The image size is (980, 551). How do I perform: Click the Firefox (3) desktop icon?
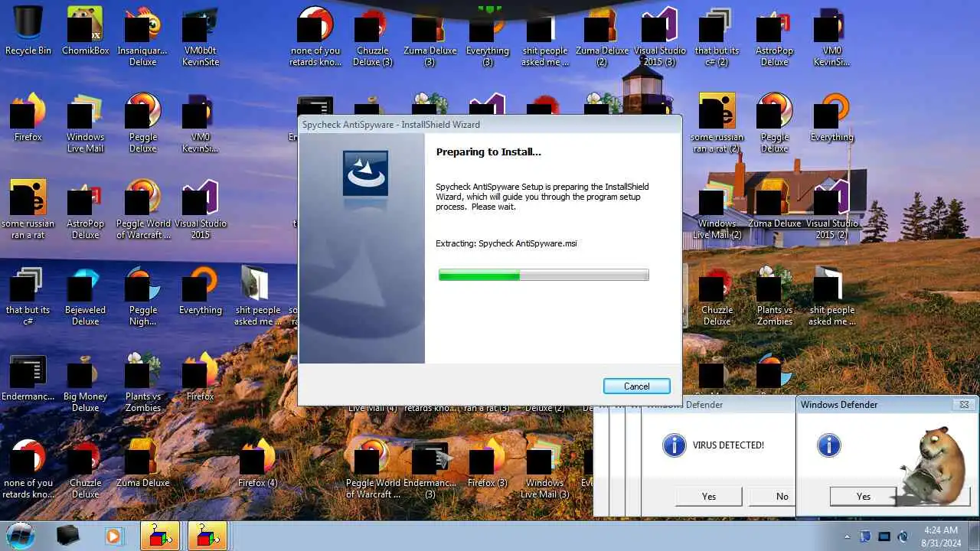(x=487, y=463)
